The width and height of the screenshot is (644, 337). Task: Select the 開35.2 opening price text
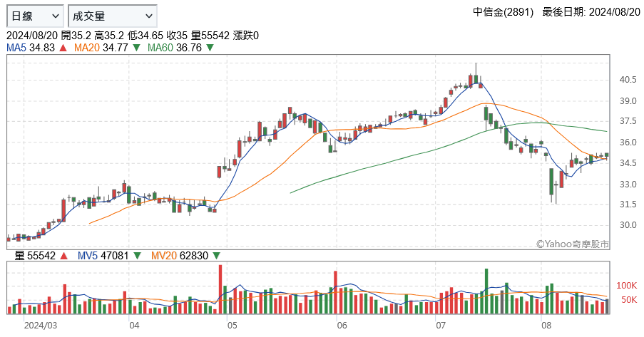point(76,36)
